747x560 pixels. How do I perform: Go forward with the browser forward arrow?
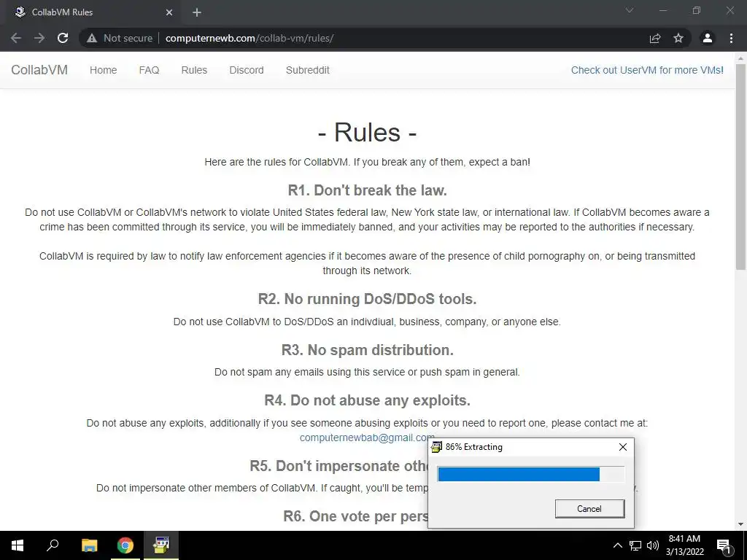click(x=39, y=38)
